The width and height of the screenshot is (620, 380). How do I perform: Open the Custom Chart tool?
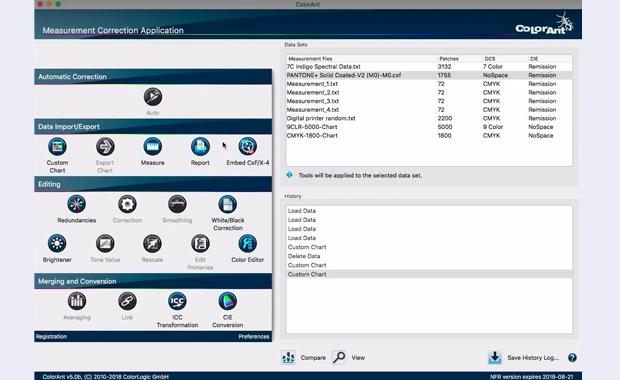pos(57,147)
